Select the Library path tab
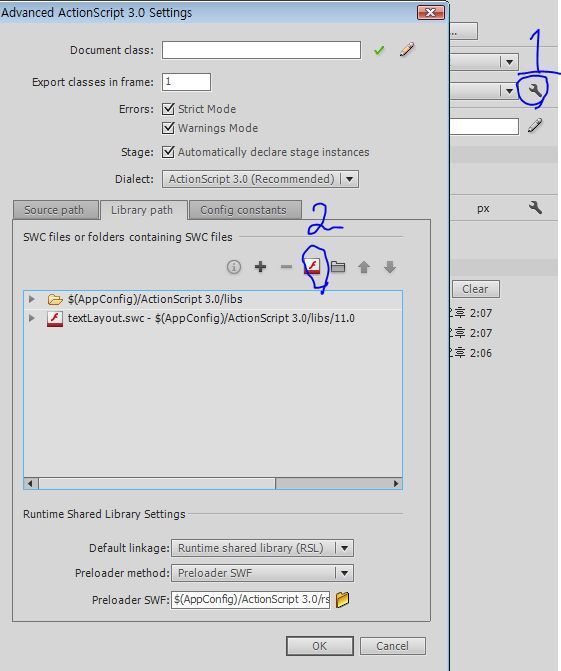Image resolution: width=561 pixels, height=671 pixels. tap(143, 210)
